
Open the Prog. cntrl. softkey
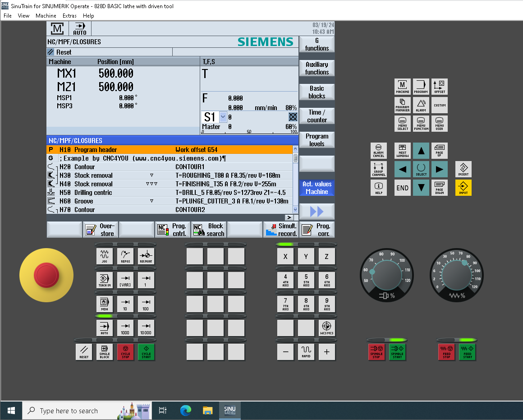[x=173, y=230]
